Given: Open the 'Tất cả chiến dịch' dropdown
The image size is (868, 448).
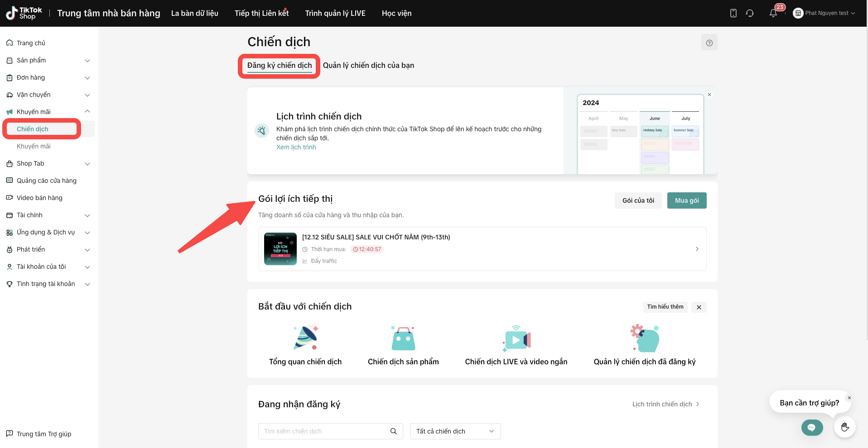Looking at the screenshot, I should pos(455,431).
